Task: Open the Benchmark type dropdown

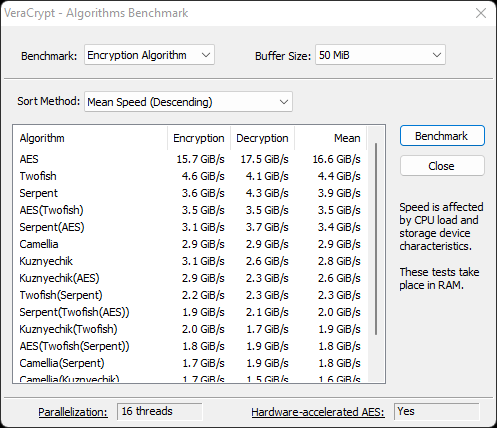Action: point(149,55)
